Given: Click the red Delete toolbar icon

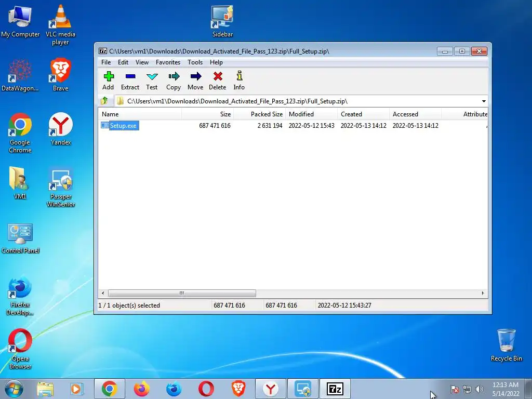Looking at the screenshot, I should point(218,81).
